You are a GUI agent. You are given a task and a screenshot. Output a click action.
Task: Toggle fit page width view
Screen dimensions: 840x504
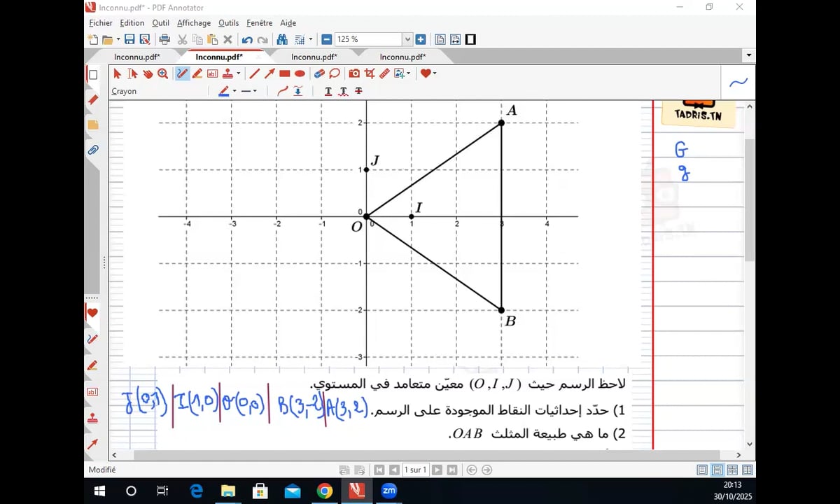(x=455, y=40)
